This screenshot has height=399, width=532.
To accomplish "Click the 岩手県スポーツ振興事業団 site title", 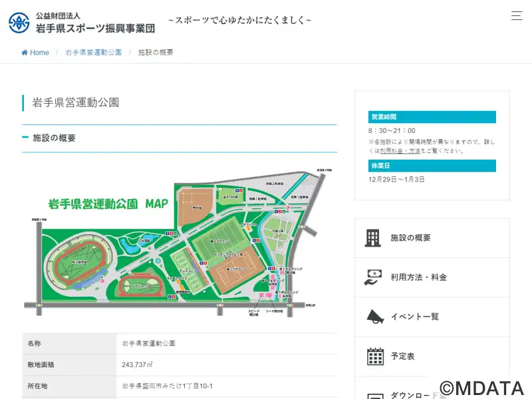I will point(95,29).
